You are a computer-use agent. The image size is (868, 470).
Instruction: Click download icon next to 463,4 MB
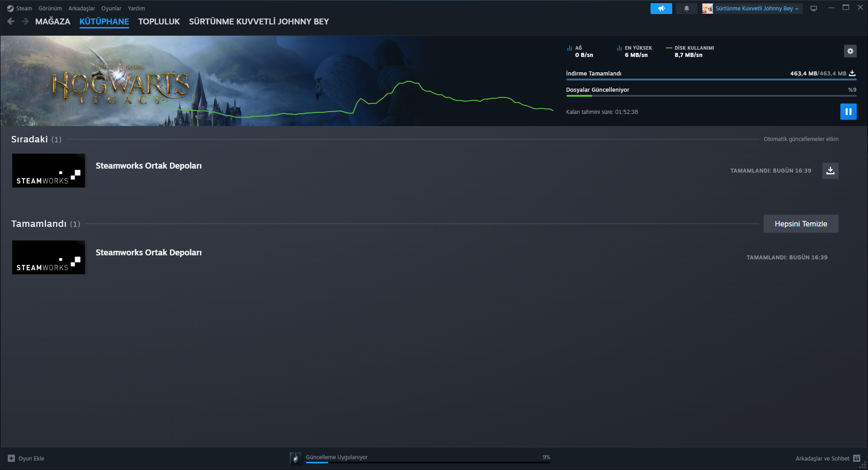pos(852,73)
